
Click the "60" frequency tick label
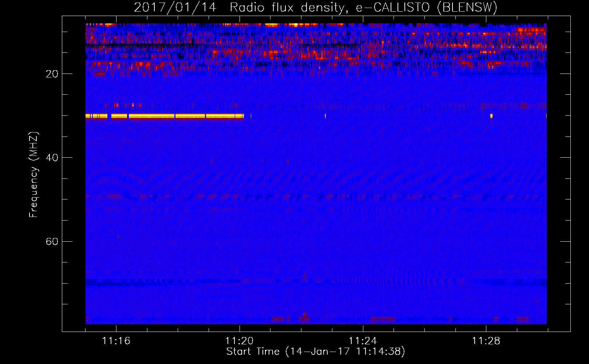point(52,241)
